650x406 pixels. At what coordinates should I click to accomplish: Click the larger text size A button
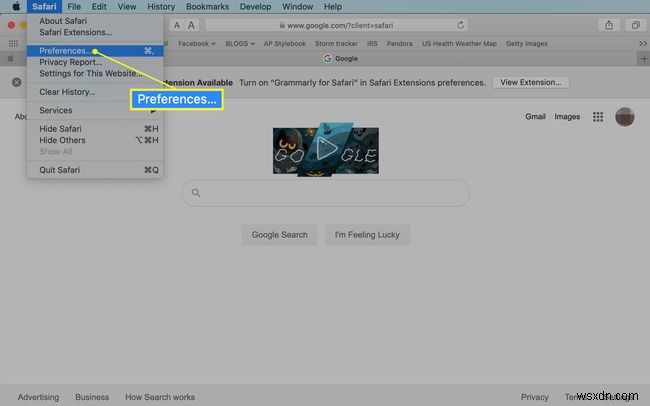191,25
